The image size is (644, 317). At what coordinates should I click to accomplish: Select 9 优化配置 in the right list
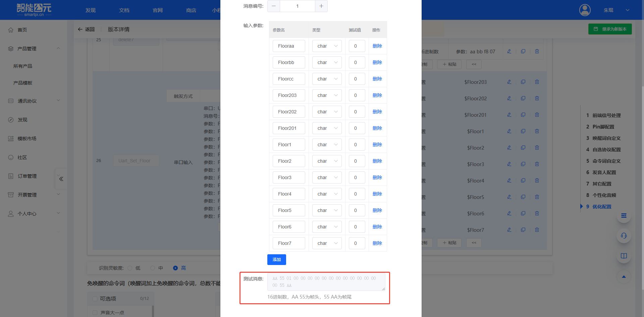point(602,207)
